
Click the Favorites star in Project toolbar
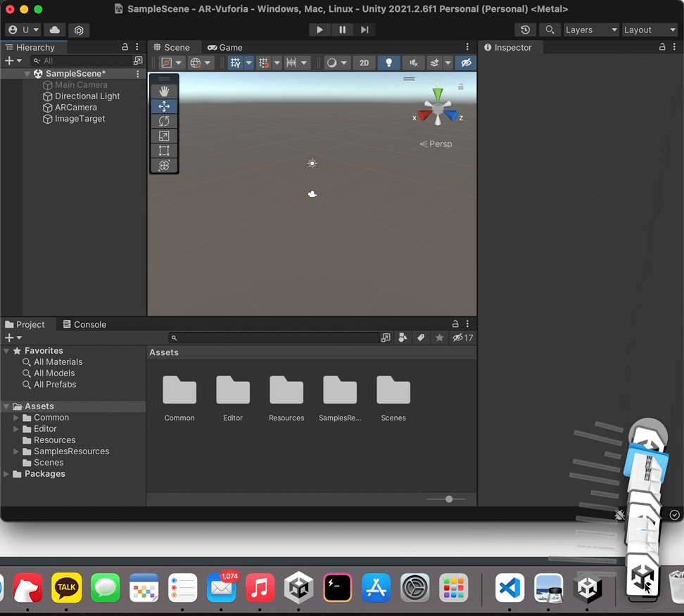coord(439,338)
